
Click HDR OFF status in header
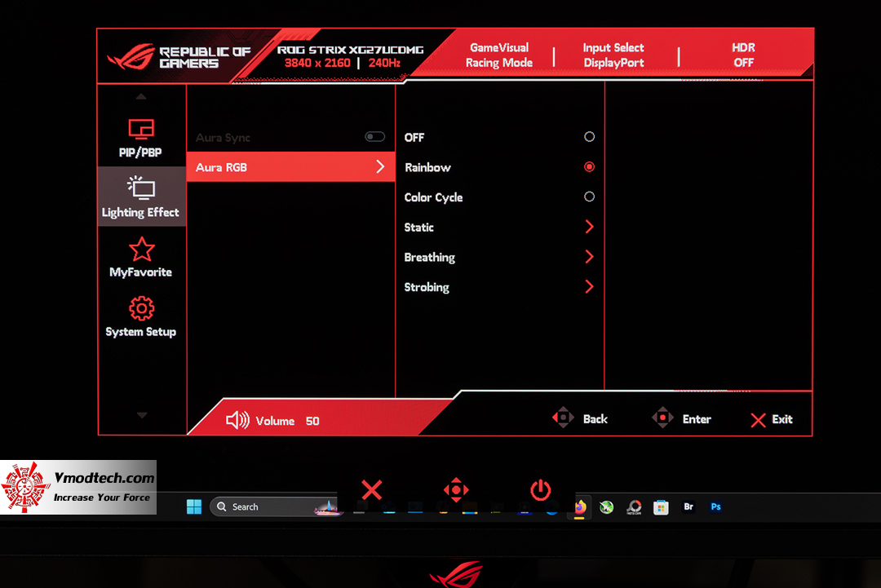click(743, 55)
